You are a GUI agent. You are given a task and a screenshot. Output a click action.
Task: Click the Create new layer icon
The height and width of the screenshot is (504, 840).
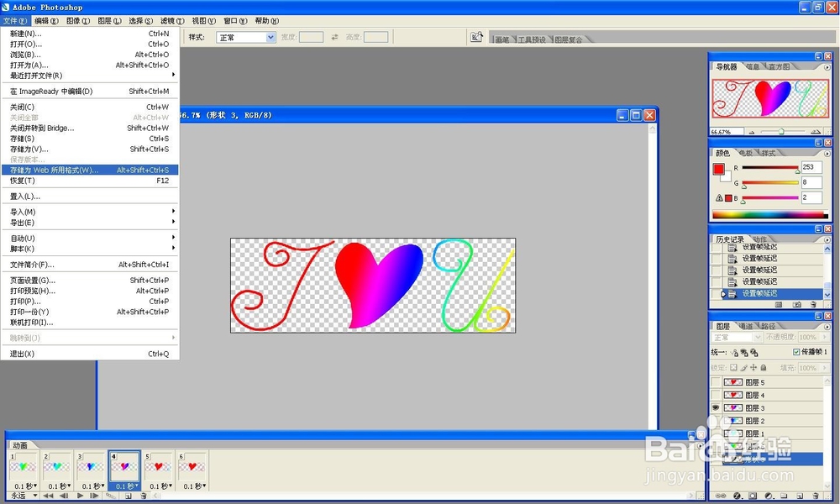tap(800, 495)
